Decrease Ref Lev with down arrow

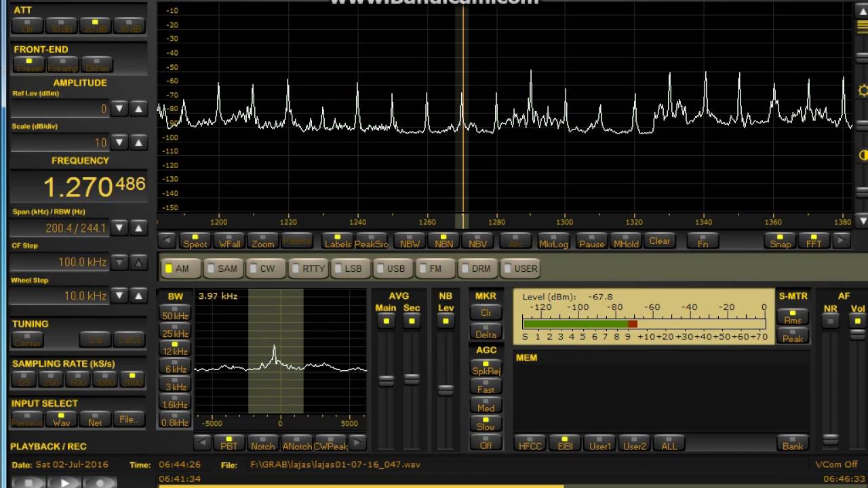119,108
